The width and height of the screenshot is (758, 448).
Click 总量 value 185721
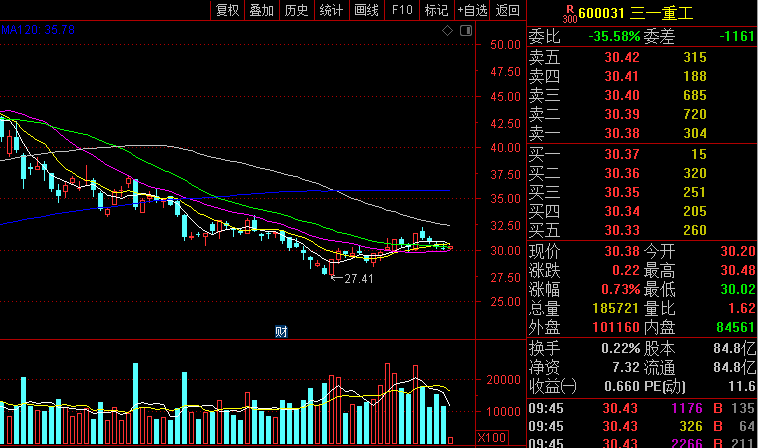point(616,308)
